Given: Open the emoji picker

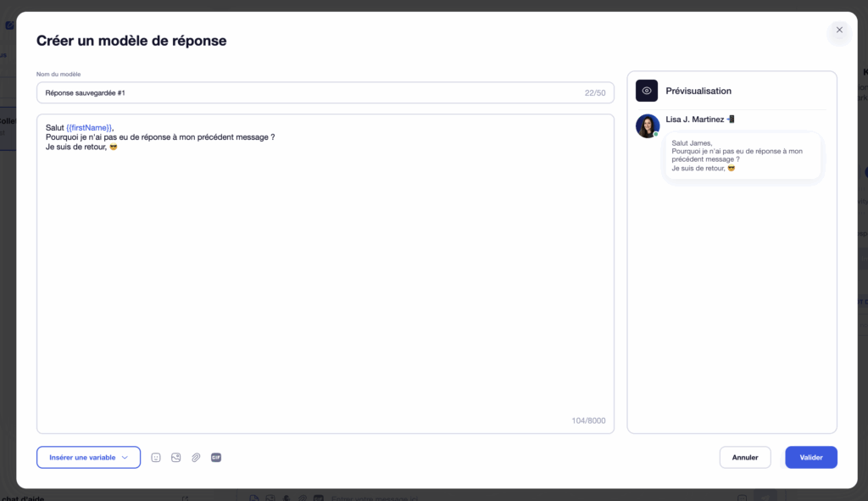Looking at the screenshot, I should (x=156, y=457).
